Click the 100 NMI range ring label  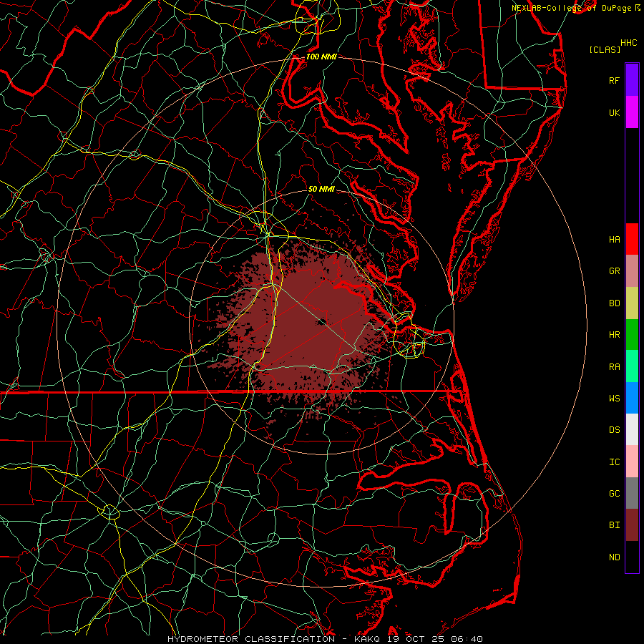(321, 57)
